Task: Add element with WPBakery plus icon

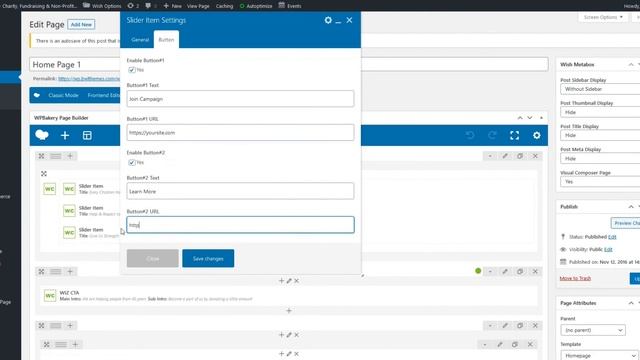Action: (x=65, y=136)
